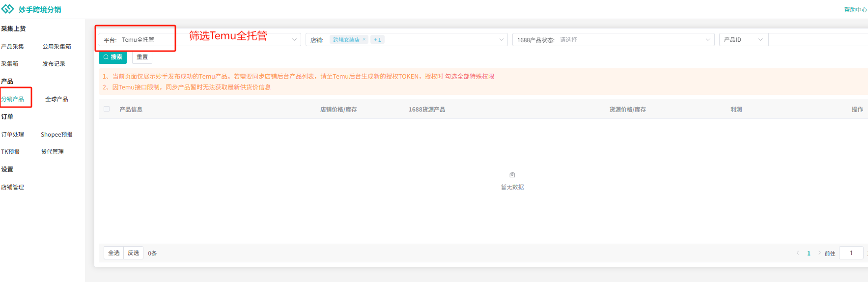868x282 pixels.
Task: Toggle the select-all checkbox in table header
Action: click(x=107, y=109)
